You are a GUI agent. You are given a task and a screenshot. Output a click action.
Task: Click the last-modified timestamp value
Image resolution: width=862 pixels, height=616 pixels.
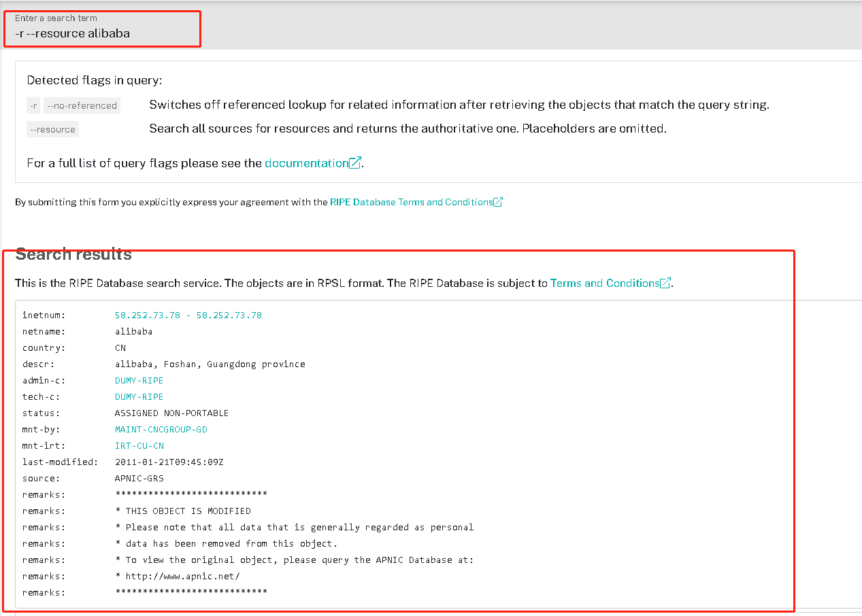click(x=169, y=462)
